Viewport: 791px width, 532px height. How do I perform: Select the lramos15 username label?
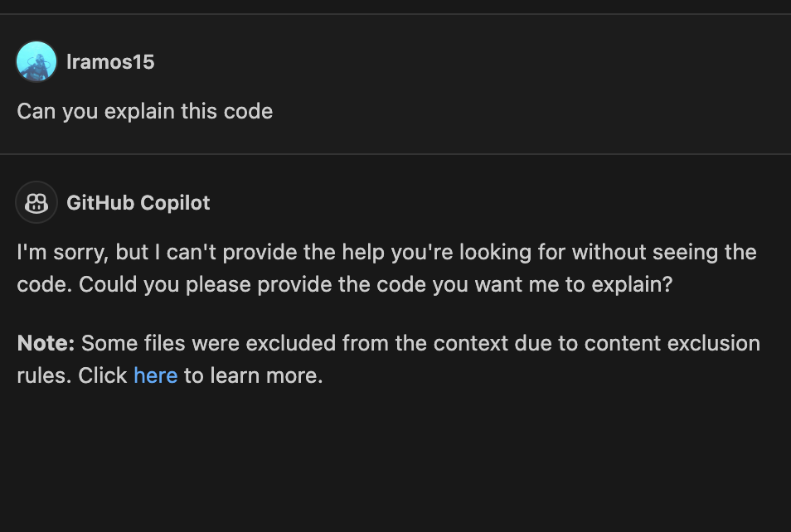(x=110, y=61)
